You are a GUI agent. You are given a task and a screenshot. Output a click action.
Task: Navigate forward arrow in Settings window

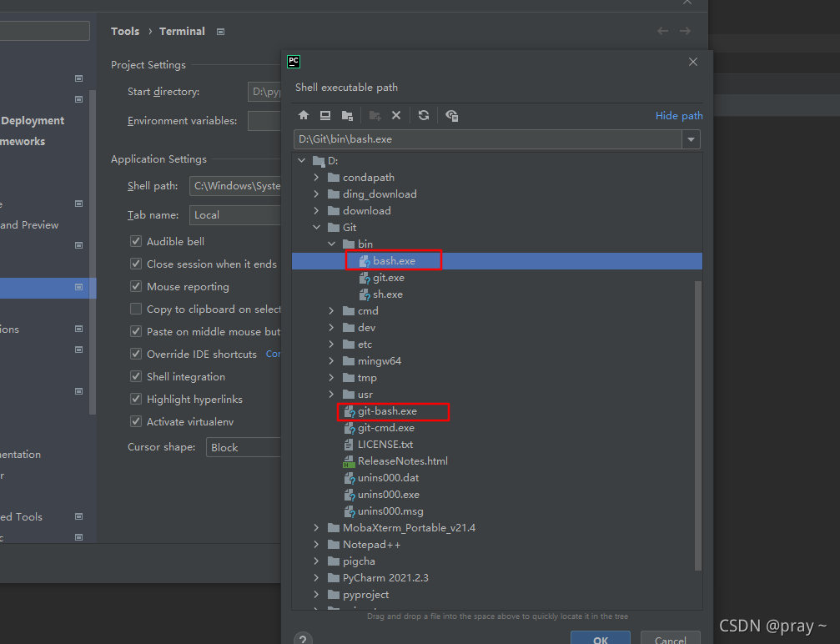point(685,31)
